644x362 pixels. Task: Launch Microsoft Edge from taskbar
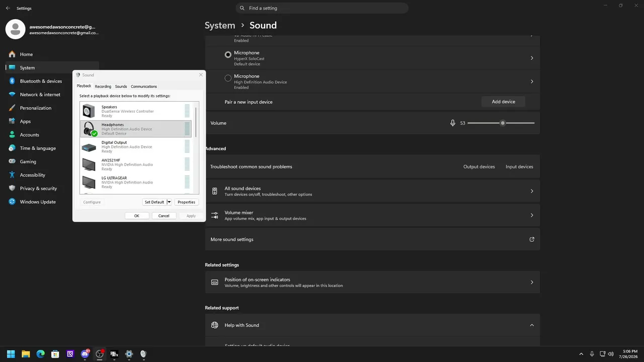coord(40,354)
